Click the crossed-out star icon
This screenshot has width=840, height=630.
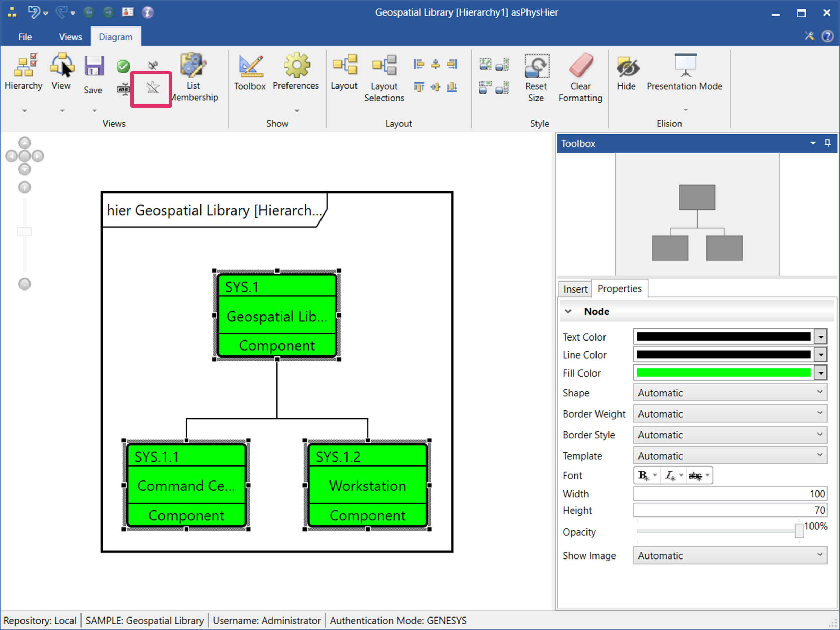[153, 88]
